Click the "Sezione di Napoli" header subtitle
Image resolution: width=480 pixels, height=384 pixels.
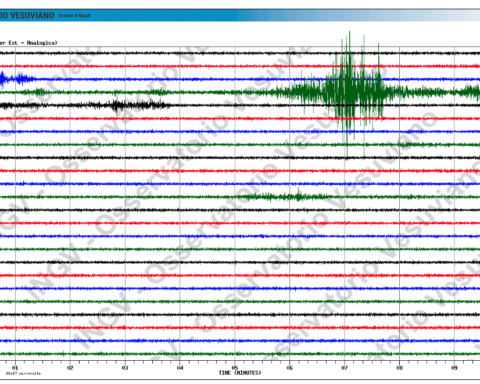[x=74, y=15]
